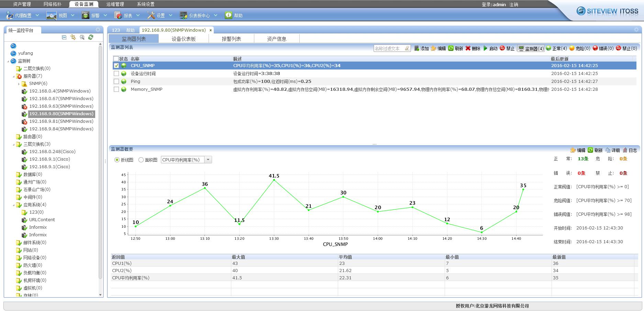
Task: Click 添加 to add a monitor
Action: [421, 49]
